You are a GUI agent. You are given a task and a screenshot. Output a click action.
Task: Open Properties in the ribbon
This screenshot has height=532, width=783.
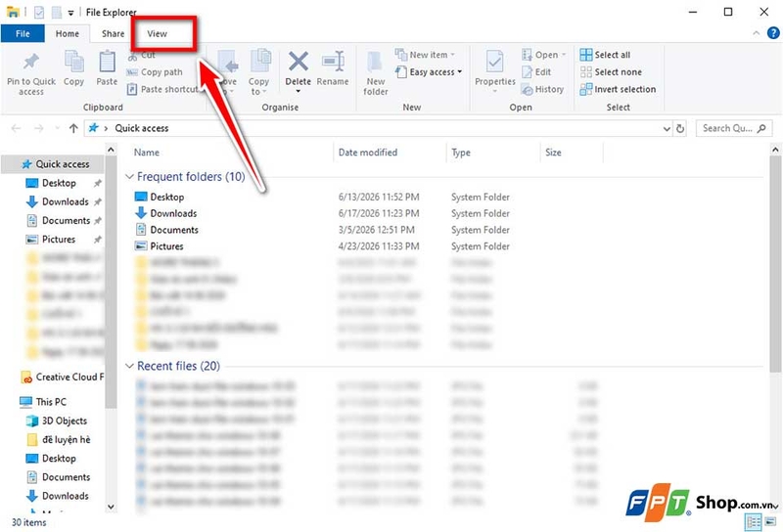(495, 71)
